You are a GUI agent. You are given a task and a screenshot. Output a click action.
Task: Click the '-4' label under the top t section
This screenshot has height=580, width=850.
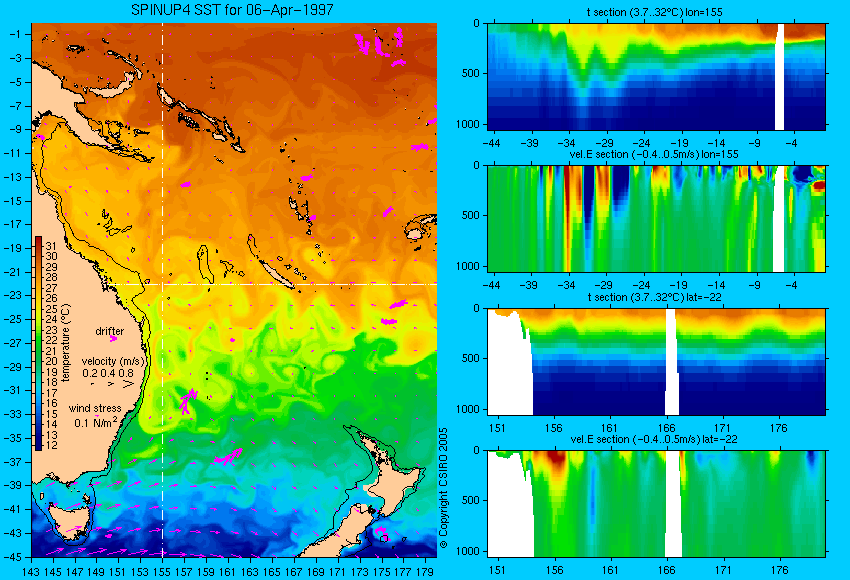pos(791,143)
